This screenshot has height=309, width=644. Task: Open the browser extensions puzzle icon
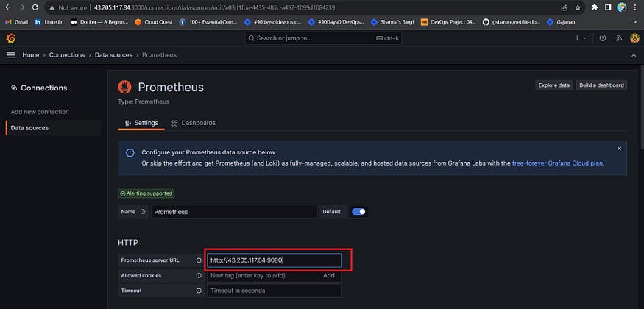pyautogui.click(x=594, y=7)
